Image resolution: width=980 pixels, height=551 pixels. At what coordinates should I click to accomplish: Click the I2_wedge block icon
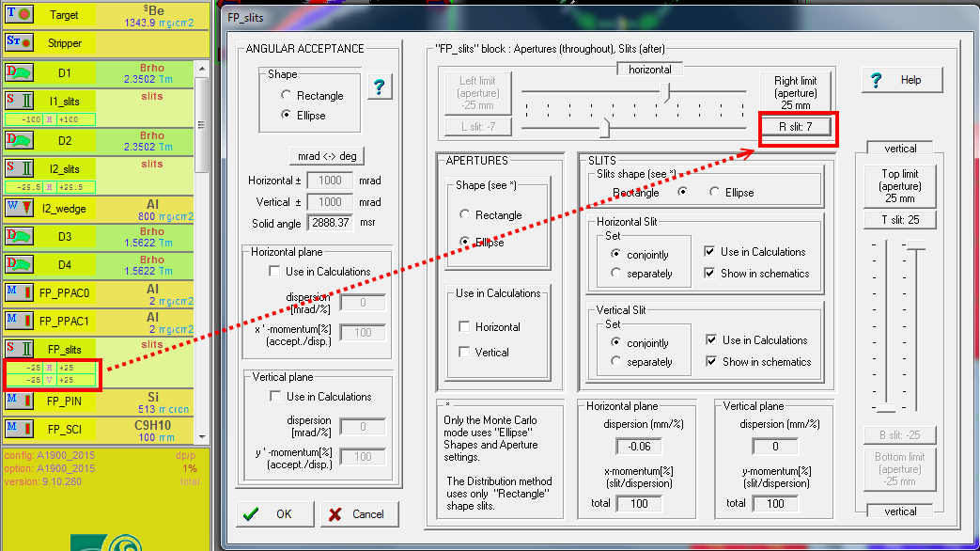pos(20,207)
